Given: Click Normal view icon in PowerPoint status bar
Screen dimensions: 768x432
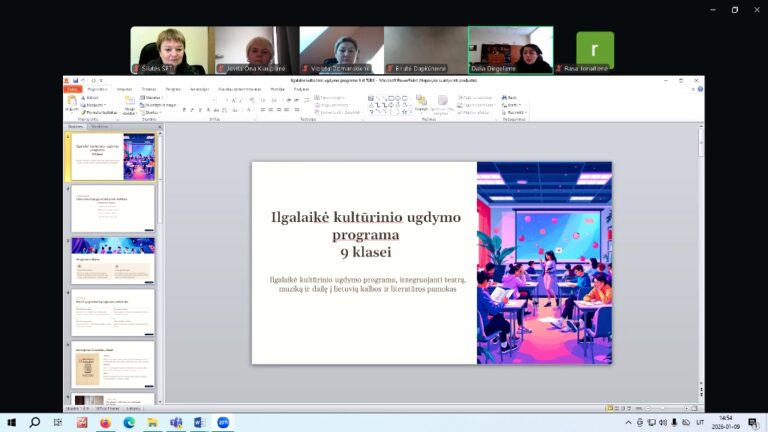Looking at the screenshot, I should click(610, 408).
